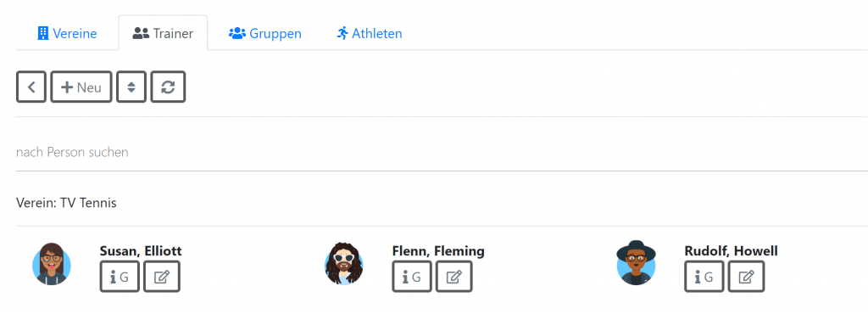Image resolution: width=868 pixels, height=314 pixels.
Task: Show group info for Susan, Elliott
Action: point(120,277)
